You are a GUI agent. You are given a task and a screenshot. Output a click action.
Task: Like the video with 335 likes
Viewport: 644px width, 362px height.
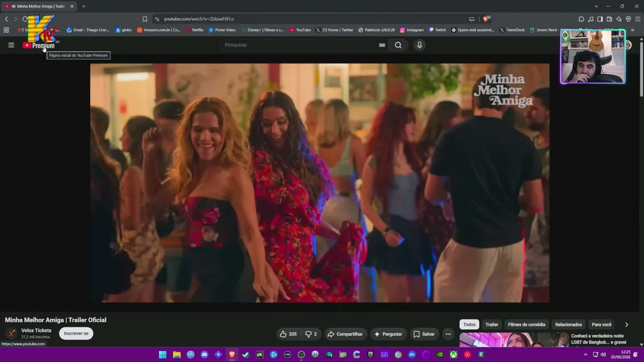point(288,334)
